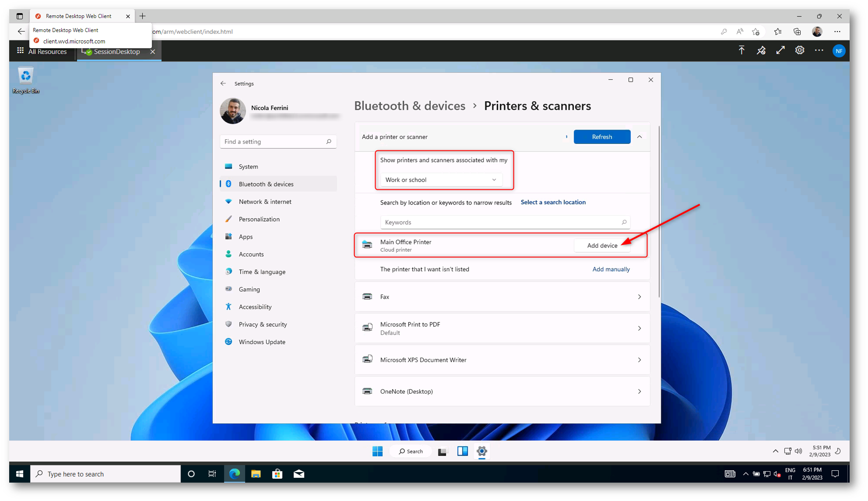Screen dimensions: 868x501
Task: Open local notification center icon
Action: coord(835,474)
